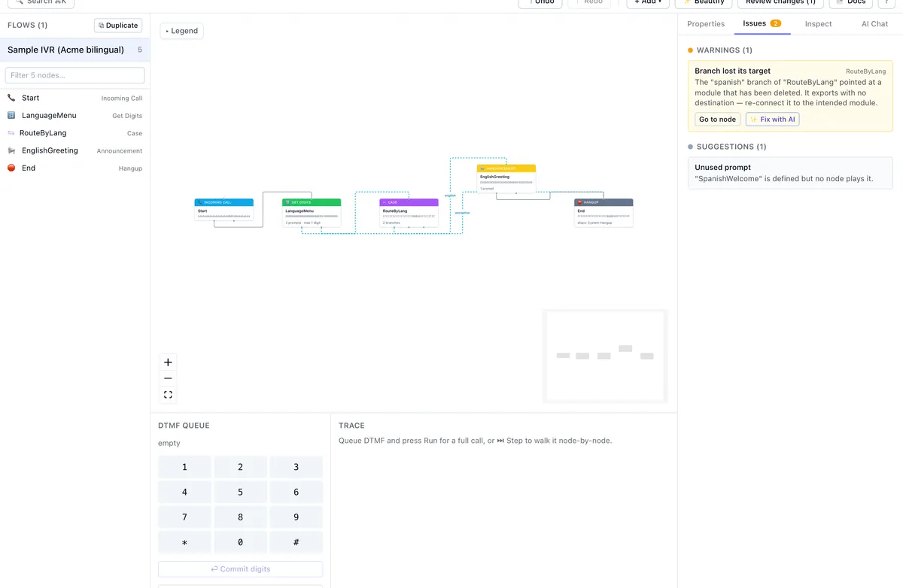The width and height of the screenshot is (903, 588).
Task: Open the Add dropdown menu
Action: (648, 2)
